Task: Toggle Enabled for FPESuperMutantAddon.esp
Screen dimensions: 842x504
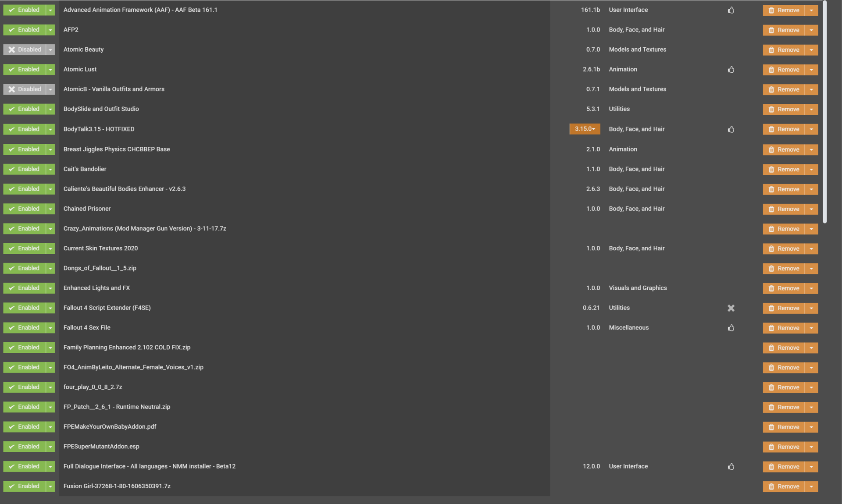Action: coord(24,447)
